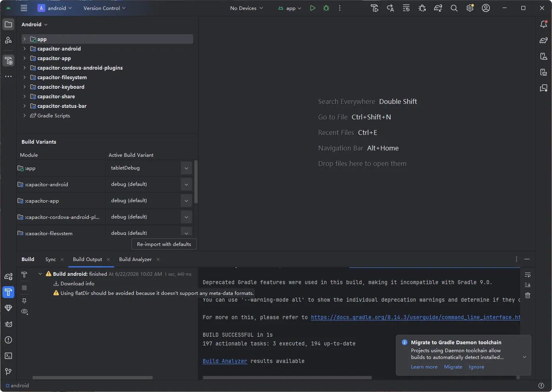Viewport: 552px width, 392px height.
Task: Open the Notifications bell icon
Action: (x=544, y=24)
